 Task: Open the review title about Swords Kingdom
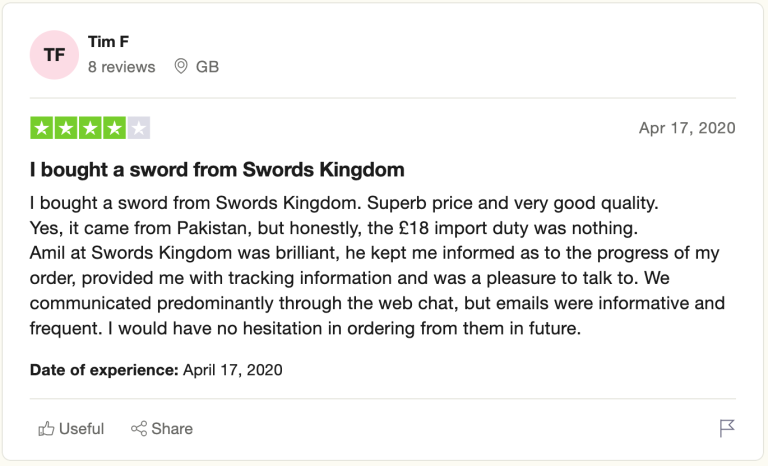[217, 170]
